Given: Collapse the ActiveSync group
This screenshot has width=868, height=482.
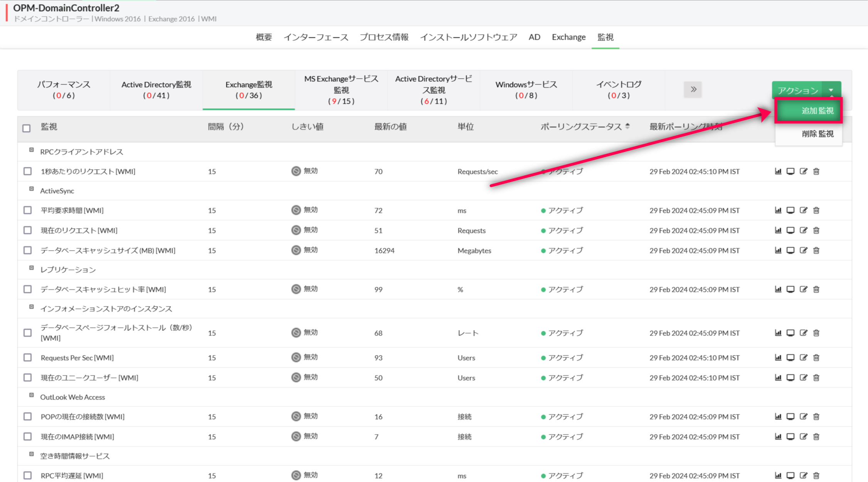Looking at the screenshot, I should coord(32,189).
